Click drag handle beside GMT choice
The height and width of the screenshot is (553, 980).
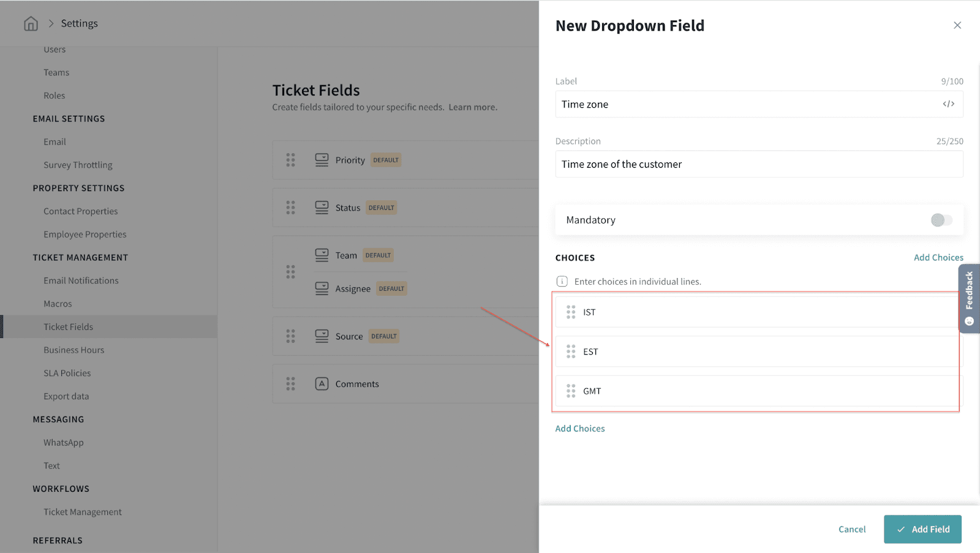[x=571, y=391]
